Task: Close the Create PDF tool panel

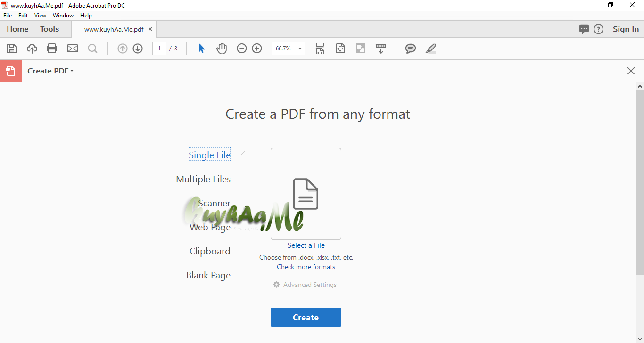Action: point(631,71)
